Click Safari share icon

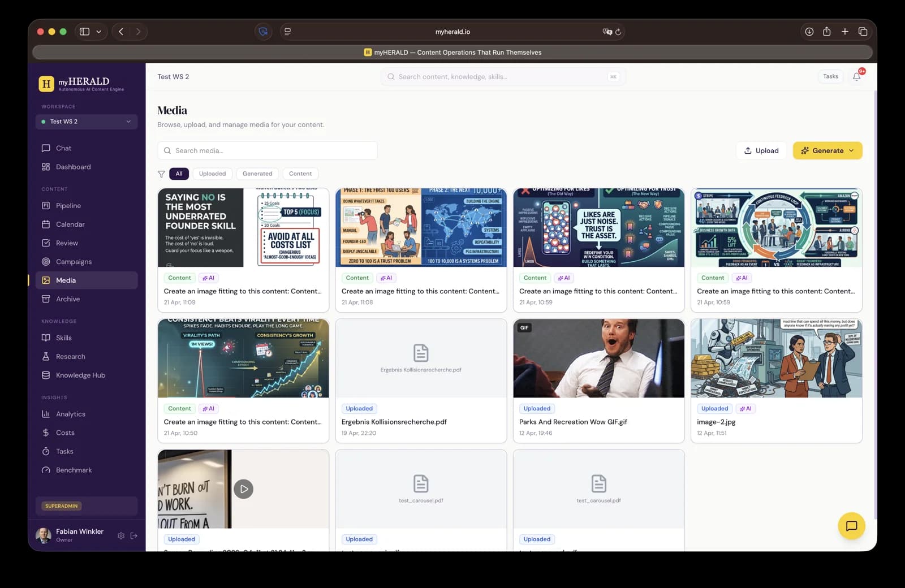tap(827, 32)
